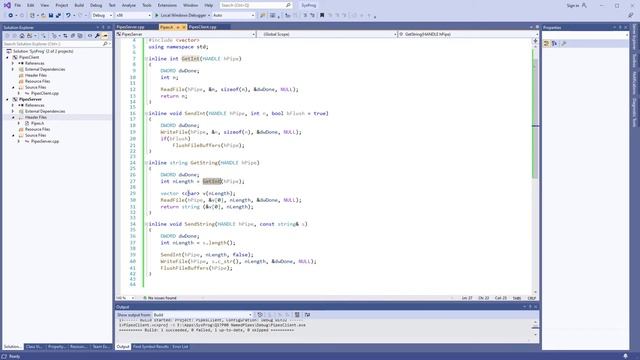Toggle word wrap in the Output panel
The image size is (640, 360).
(x=307, y=315)
